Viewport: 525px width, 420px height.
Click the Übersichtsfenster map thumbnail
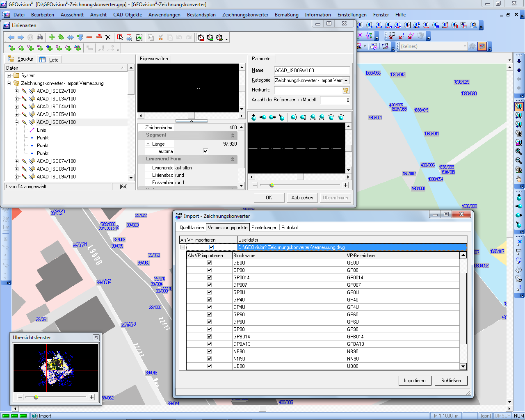[x=56, y=368]
